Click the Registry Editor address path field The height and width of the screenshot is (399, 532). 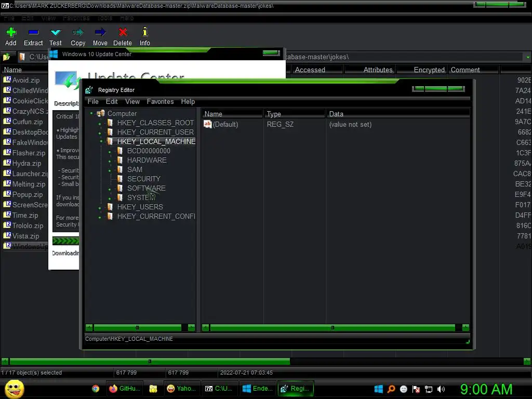click(277, 339)
